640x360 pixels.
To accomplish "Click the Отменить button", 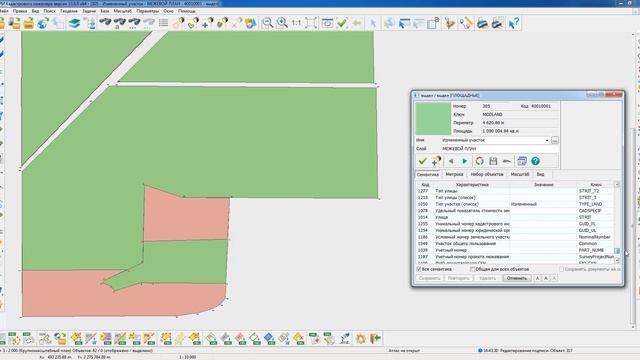I will click(x=517, y=278).
